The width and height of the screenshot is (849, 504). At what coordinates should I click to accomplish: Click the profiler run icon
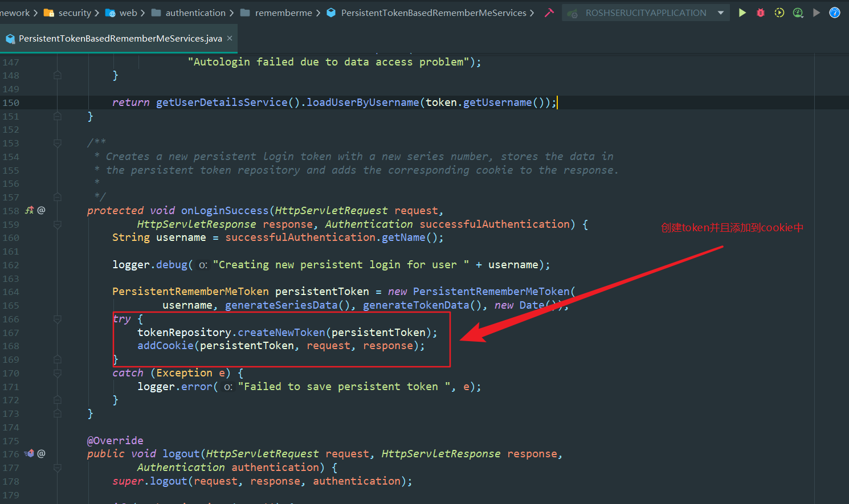pos(798,13)
